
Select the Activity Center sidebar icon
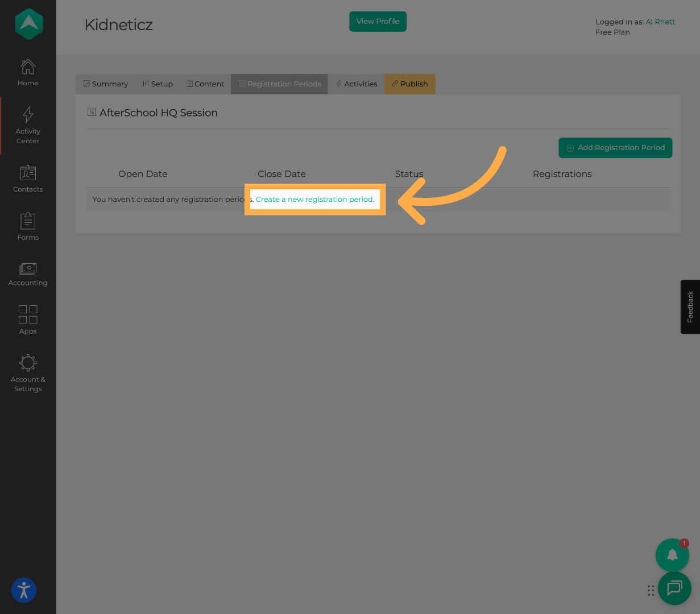[27, 125]
